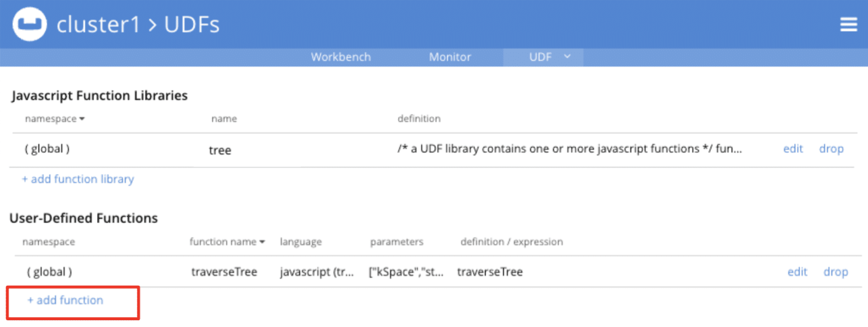This screenshot has width=868, height=327.
Task: Drop the tree function library
Action: point(831,149)
